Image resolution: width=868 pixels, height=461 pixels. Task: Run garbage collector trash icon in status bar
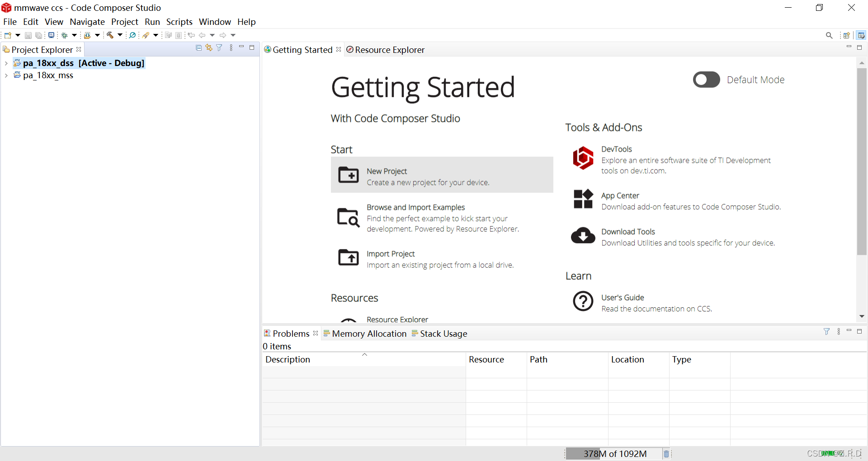point(666,454)
